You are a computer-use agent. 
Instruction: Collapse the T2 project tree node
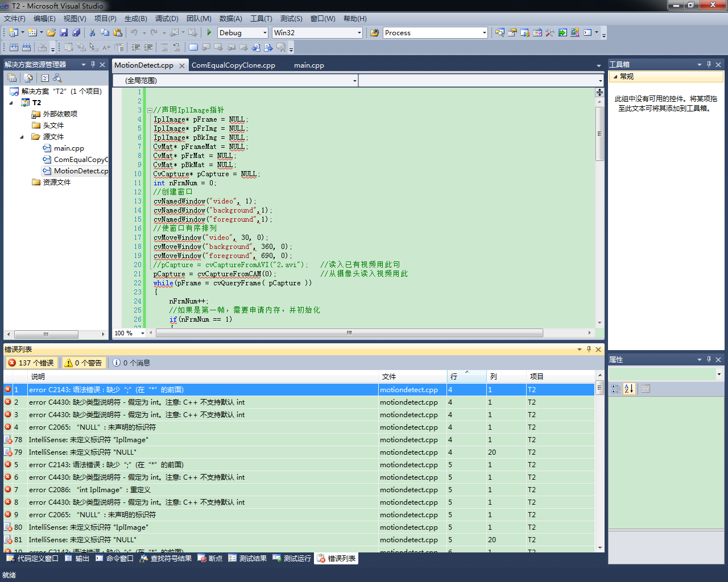click(11, 103)
